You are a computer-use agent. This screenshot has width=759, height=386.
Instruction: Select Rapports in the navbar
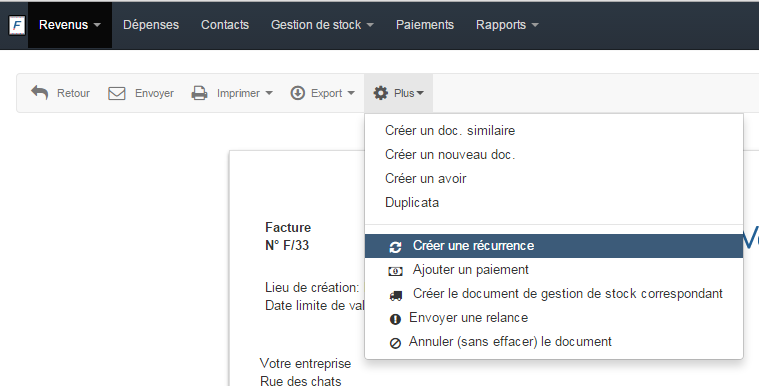[x=501, y=25]
